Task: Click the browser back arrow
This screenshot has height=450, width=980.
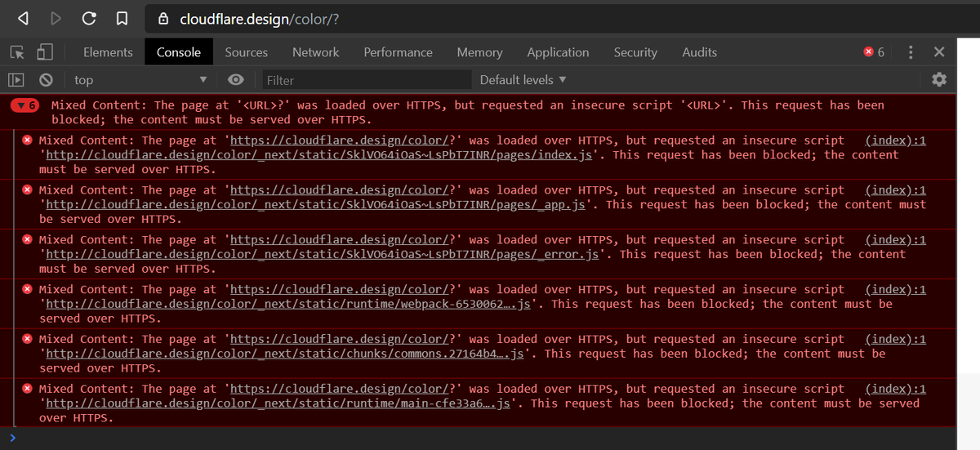Action: tap(24, 18)
